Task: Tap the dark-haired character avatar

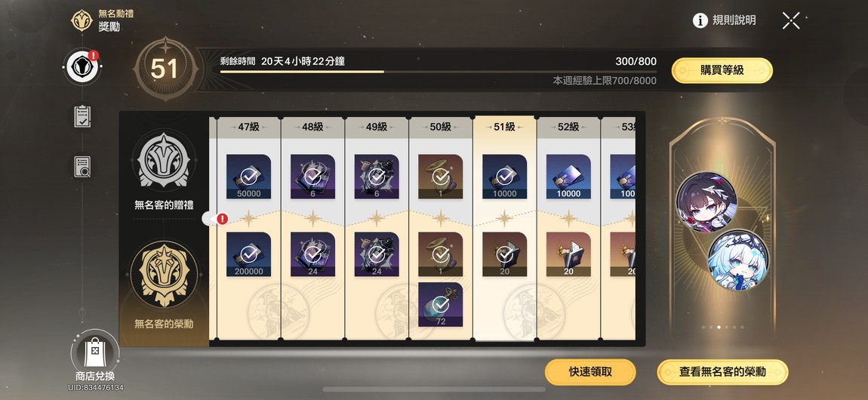Action: 706,202
